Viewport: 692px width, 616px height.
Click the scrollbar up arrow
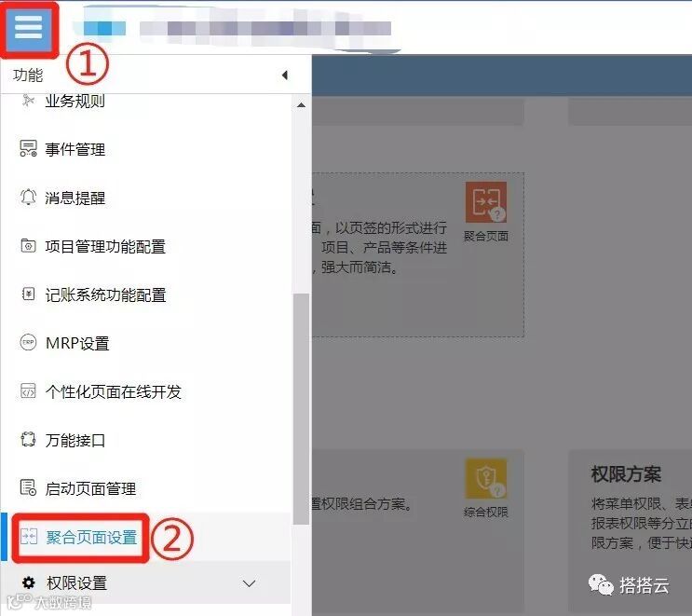point(302,105)
